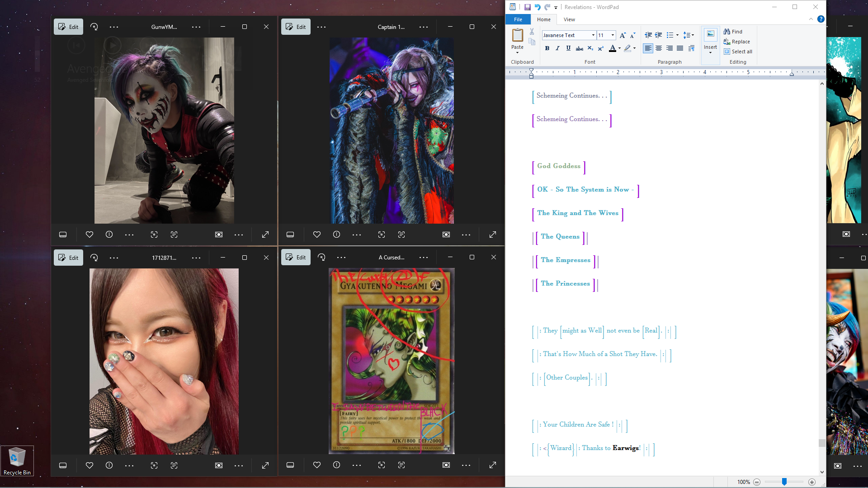Expand the highlight color dropdown arrow

click(634, 48)
